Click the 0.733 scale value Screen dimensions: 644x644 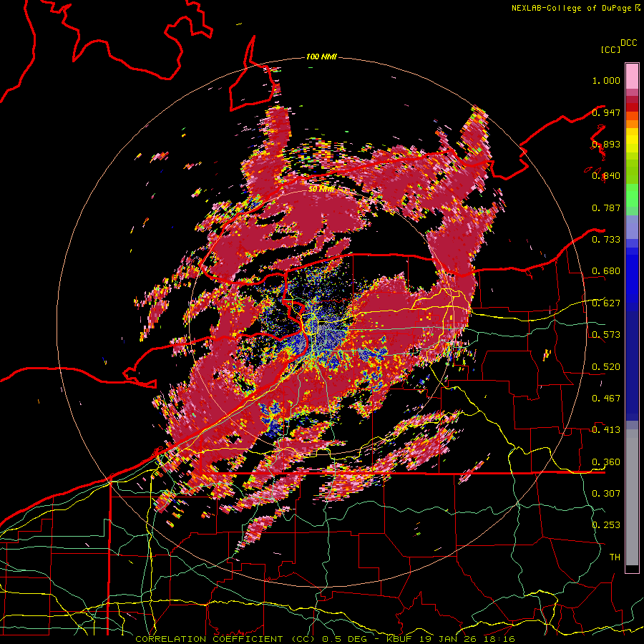[606, 240]
